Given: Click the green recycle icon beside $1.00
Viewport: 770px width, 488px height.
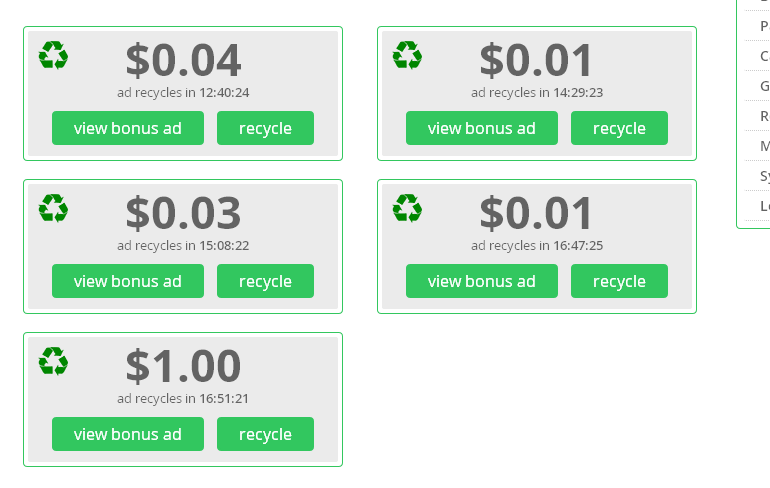Looking at the screenshot, I should pos(53,361).
